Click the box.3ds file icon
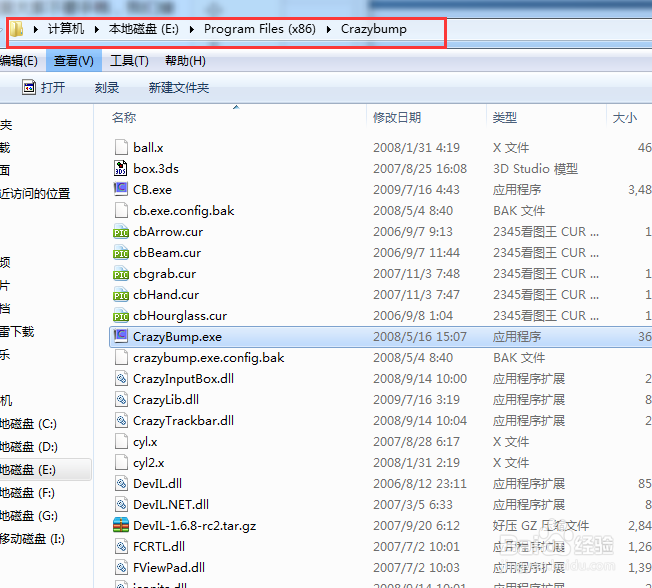The image size is (652, 588). 121,168
